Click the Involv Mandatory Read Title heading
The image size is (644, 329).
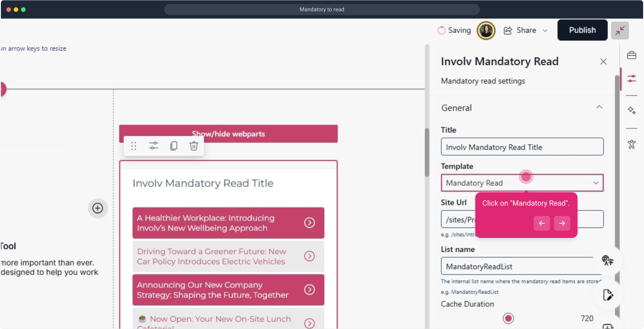pyautogui.click(x=203, y=183)
